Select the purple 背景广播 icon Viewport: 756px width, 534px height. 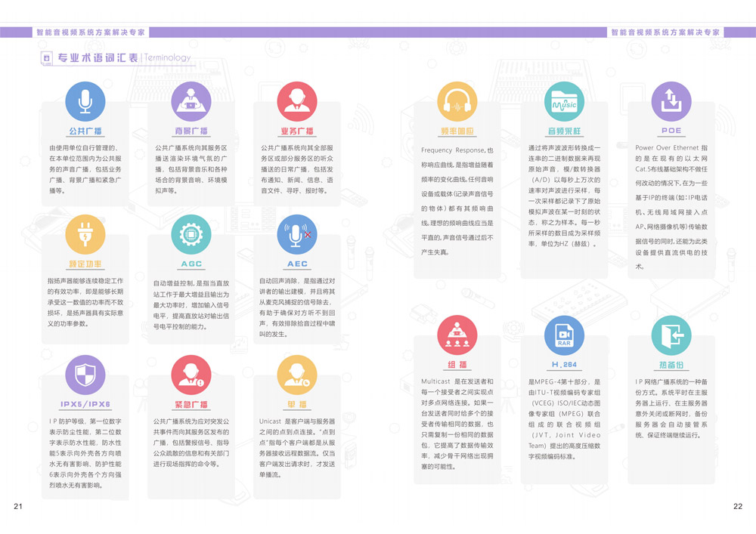[191, 101]
